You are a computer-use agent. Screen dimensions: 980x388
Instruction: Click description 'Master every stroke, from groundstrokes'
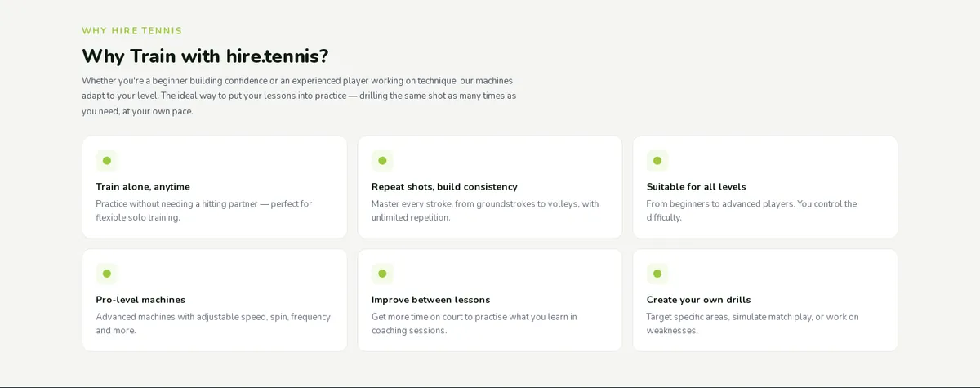pos(485,211)
